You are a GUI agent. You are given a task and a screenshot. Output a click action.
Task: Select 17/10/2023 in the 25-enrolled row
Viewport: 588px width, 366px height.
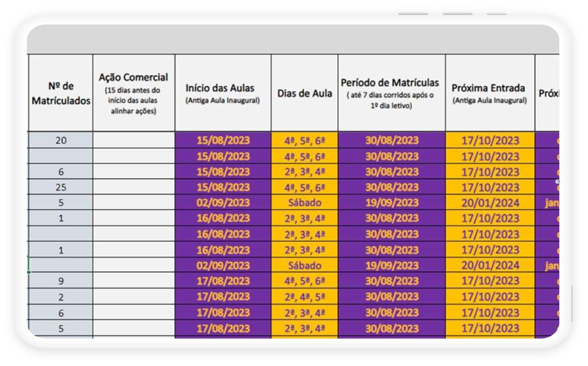click(490, 187)
